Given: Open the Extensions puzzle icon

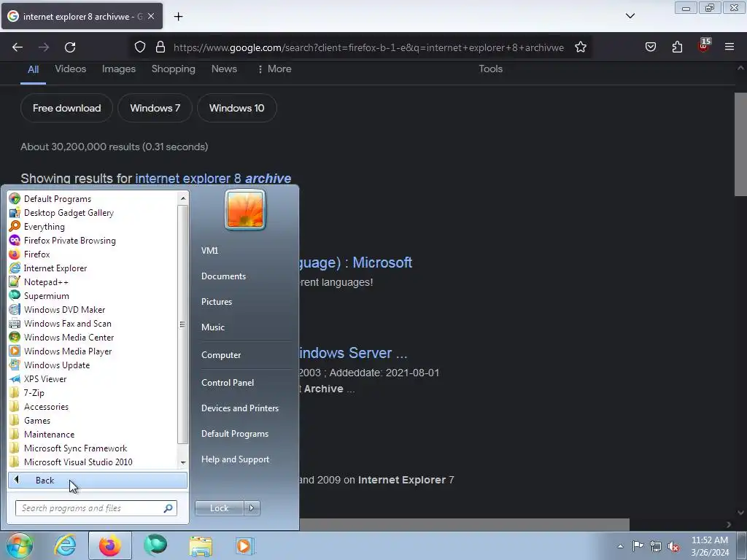Looking at the screenshot, I should click(677, 47).
